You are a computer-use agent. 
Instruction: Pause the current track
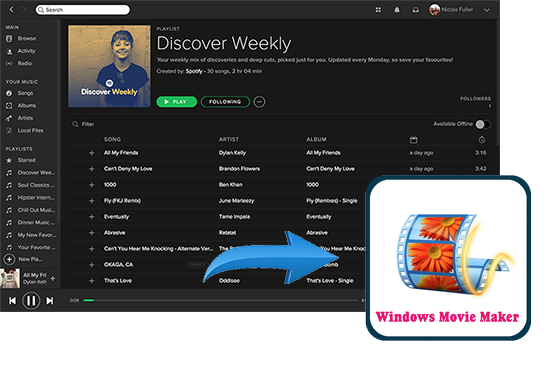click(x=31, y=301)
